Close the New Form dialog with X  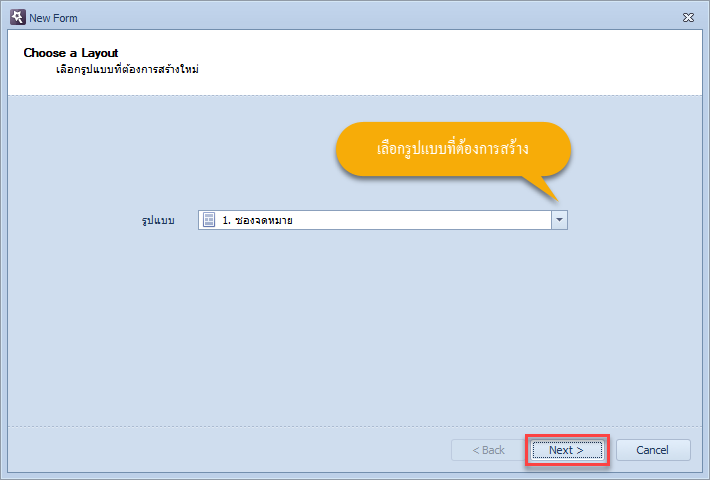point(688,18)
